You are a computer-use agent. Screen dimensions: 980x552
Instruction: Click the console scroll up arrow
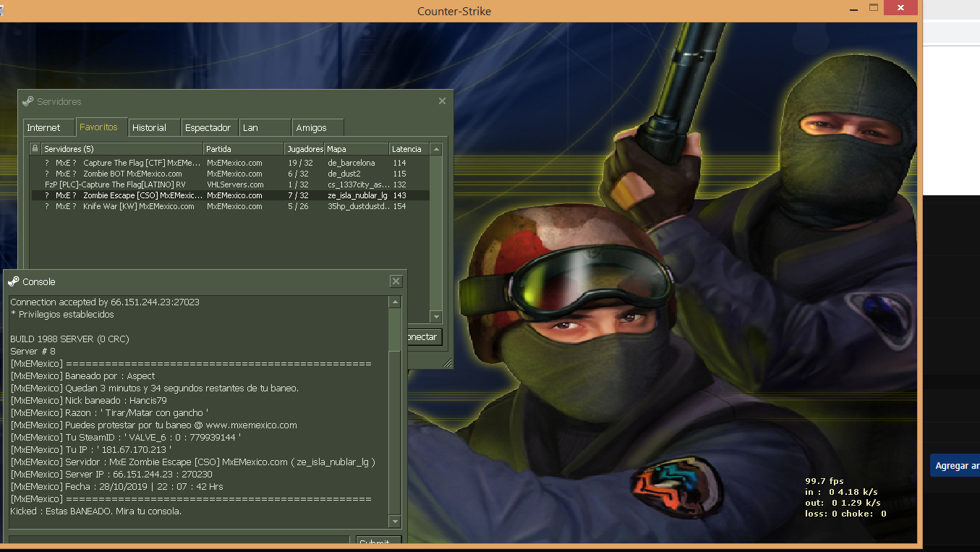(394, 302)
